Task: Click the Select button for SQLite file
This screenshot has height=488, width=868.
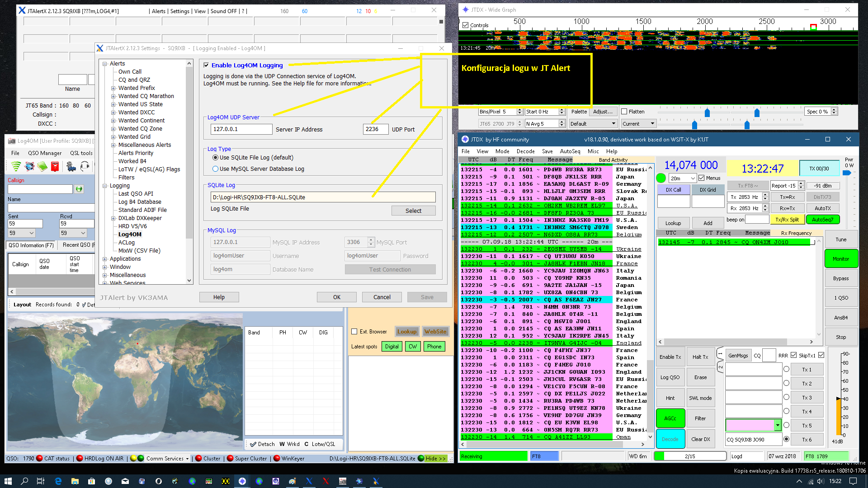Action: click(x=413, y=211)
